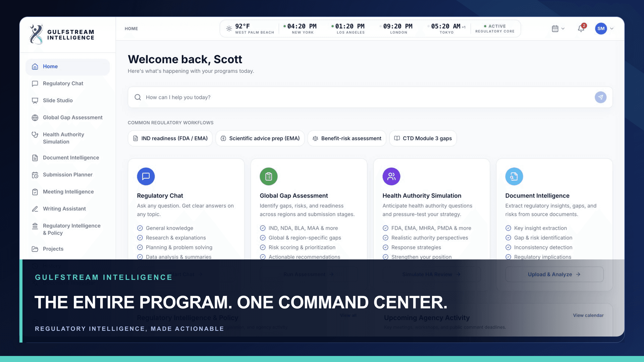644x362 pixels.
Task: Choose IND readiness (FDA / EMA) workflow
Action: [x=170, y=138]
